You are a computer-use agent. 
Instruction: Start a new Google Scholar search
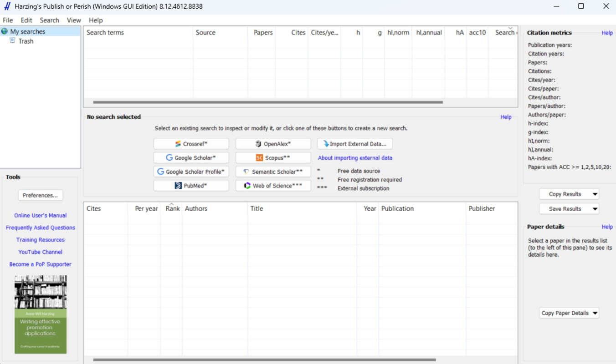(191, 158)
